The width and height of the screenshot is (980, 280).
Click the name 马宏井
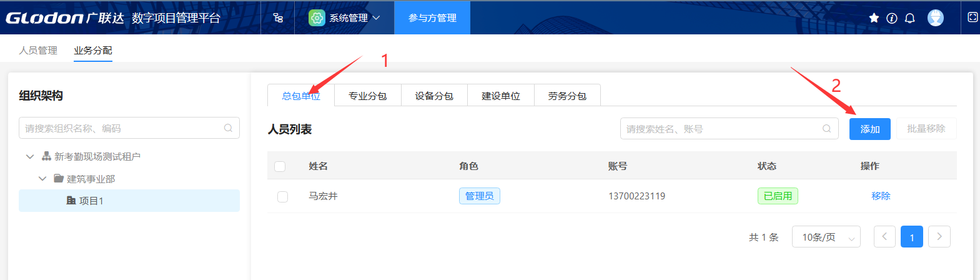[323, 196]
